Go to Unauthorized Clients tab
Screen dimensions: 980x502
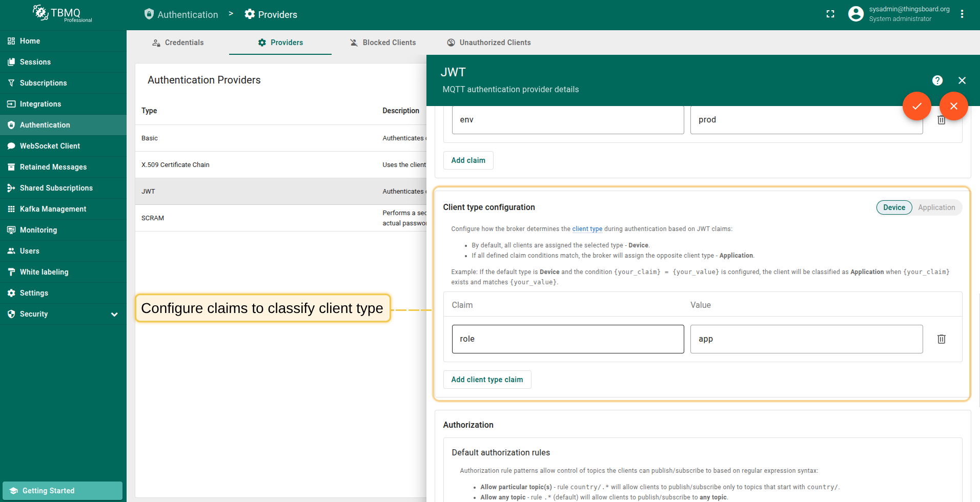(x=488, y=43)
